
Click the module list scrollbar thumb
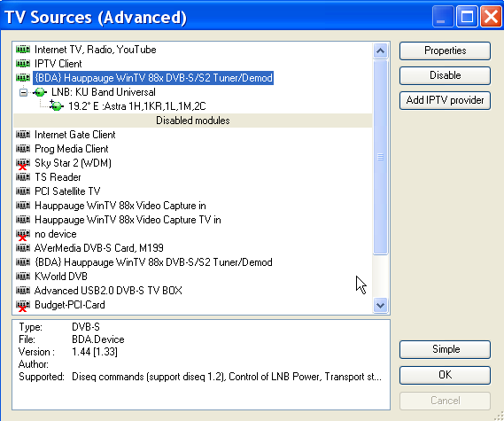[x=380, y=157]
